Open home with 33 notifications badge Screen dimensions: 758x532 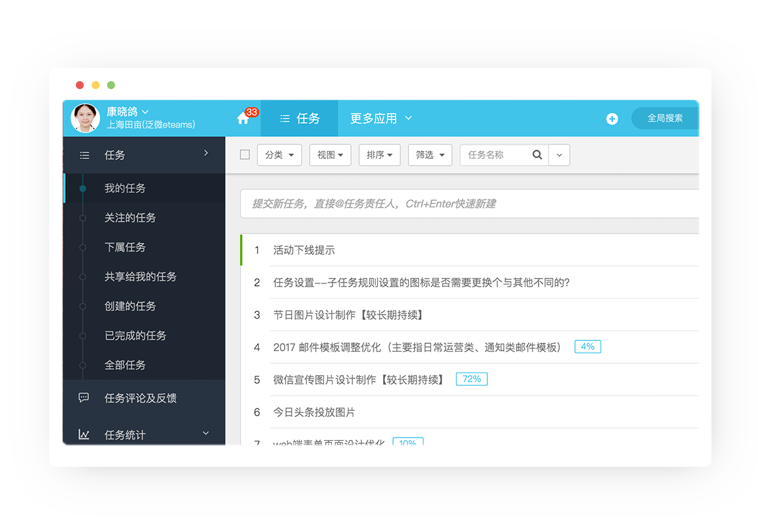point(244,118)
